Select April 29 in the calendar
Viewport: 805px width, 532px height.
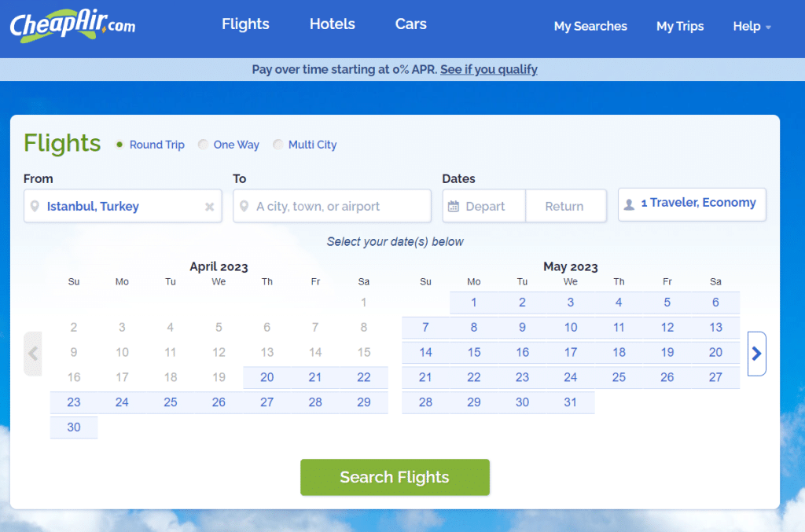click(x=363, y=402)
